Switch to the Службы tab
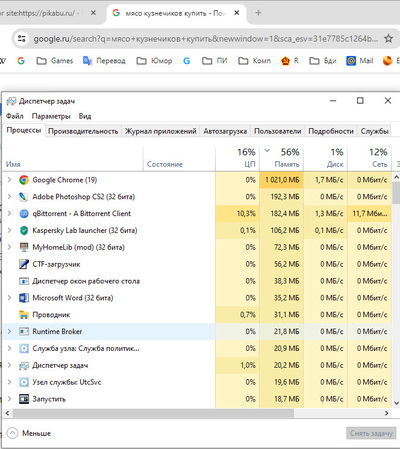The width and height of the screenshot is (400, 449). coord(374,131)
